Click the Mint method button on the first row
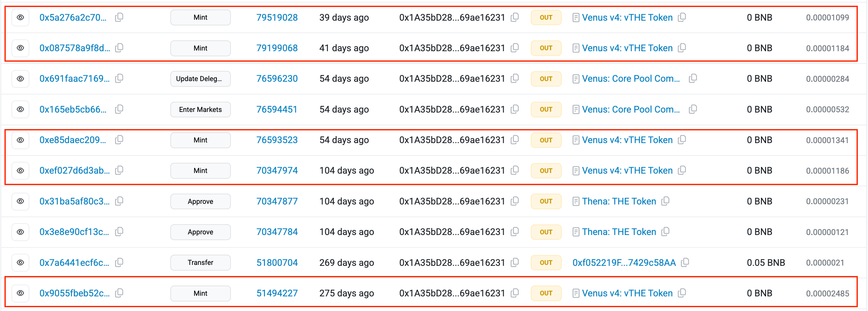The image size is (868, 311). (200, 17)
